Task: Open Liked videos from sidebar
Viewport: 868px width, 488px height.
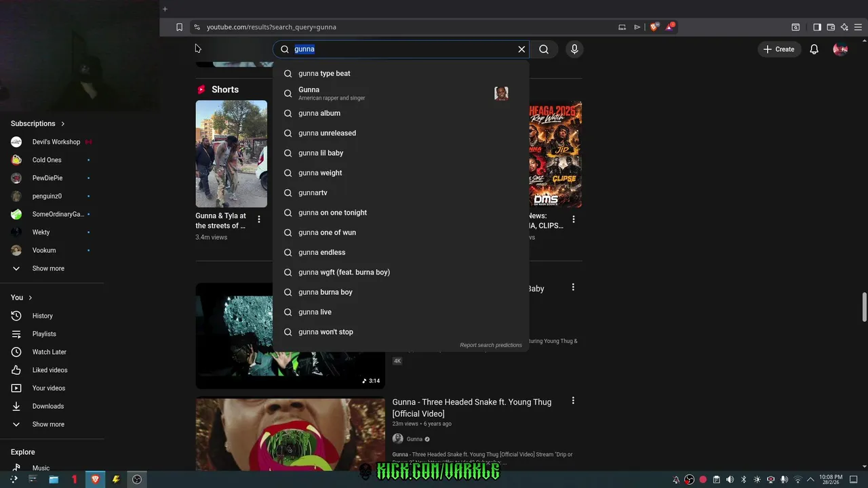Action: pos(52,370)
